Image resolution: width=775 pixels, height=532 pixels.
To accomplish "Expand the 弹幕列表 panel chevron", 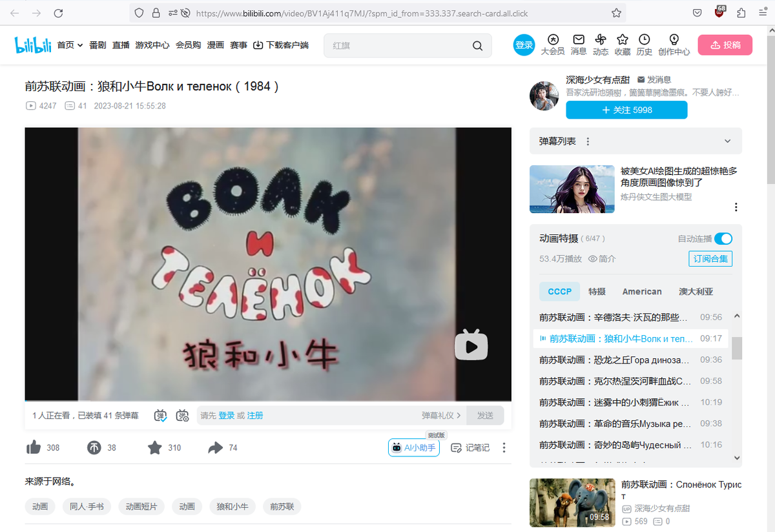I will tap(728, 141).
